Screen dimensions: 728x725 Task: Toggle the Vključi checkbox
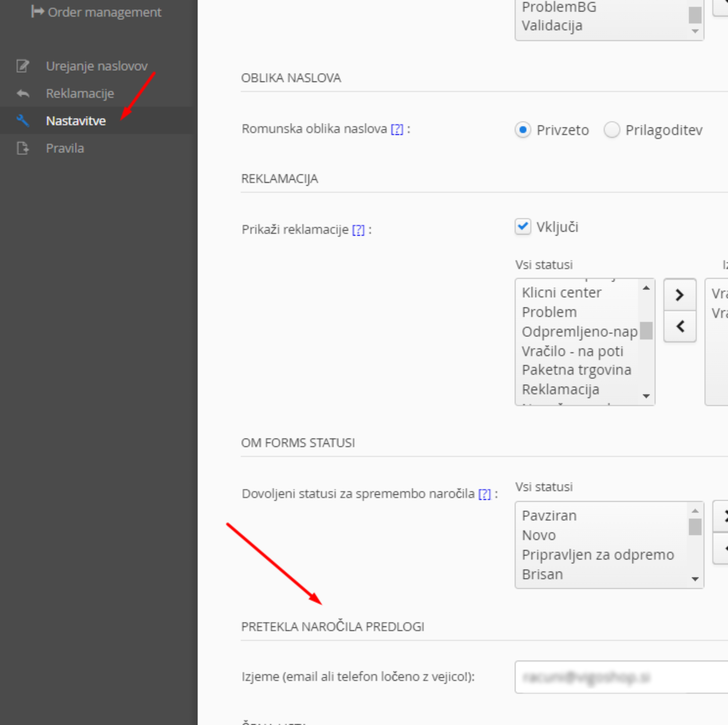[x=523, y=226]
